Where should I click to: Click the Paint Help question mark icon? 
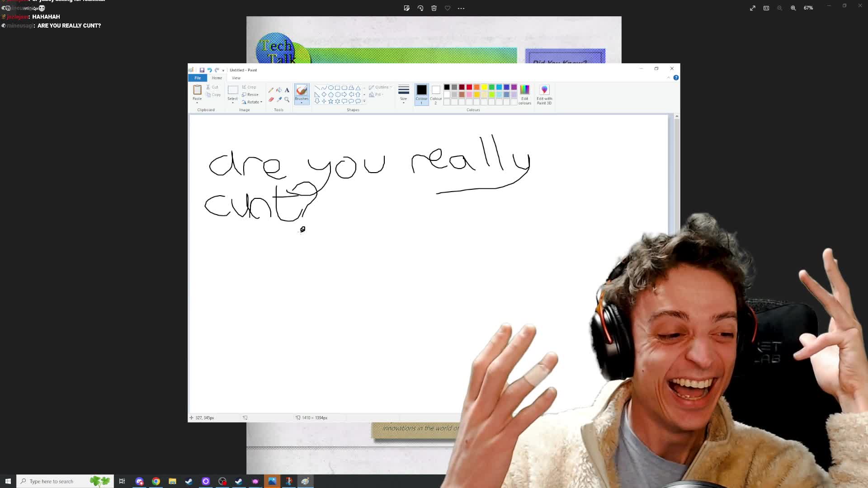tap(676, 78)
